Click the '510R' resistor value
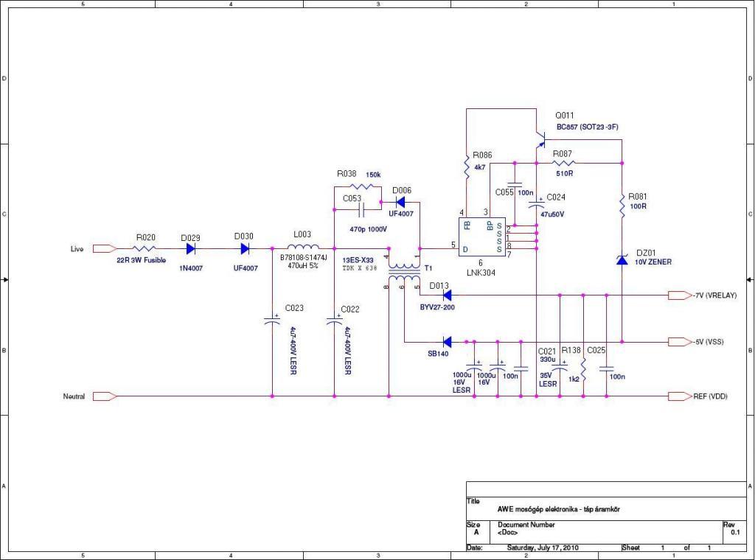755x560 pixels. (564, 174)
